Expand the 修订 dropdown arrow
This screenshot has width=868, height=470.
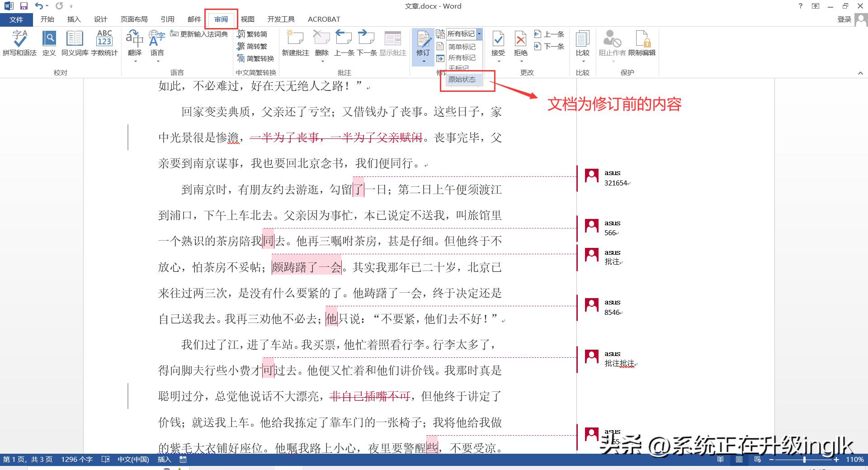[423, 62]
